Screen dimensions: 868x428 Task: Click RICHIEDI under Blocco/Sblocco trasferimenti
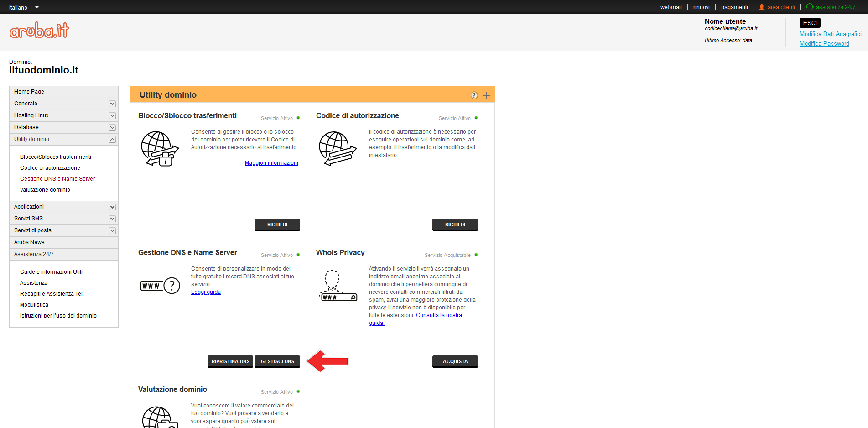click(277, 224)
